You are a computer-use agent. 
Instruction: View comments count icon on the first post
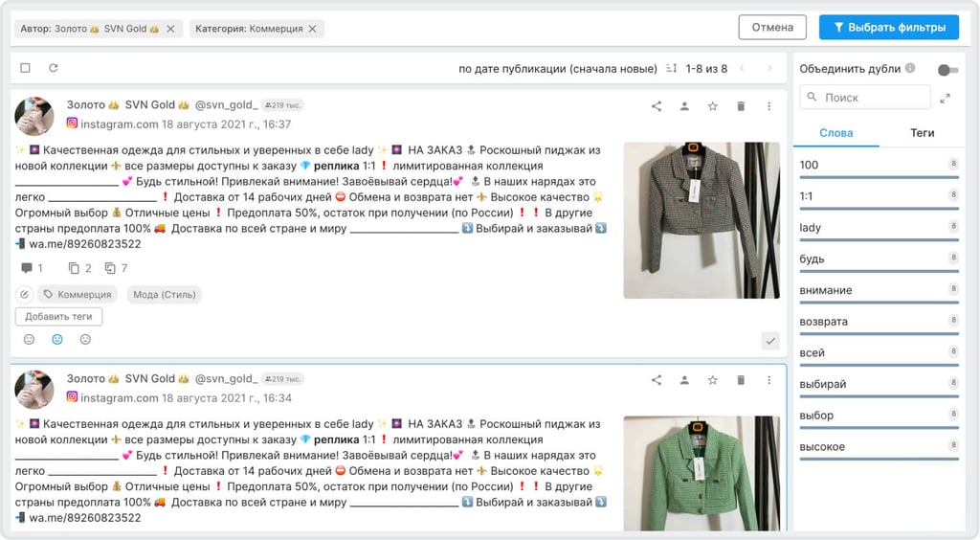(26, 268)
